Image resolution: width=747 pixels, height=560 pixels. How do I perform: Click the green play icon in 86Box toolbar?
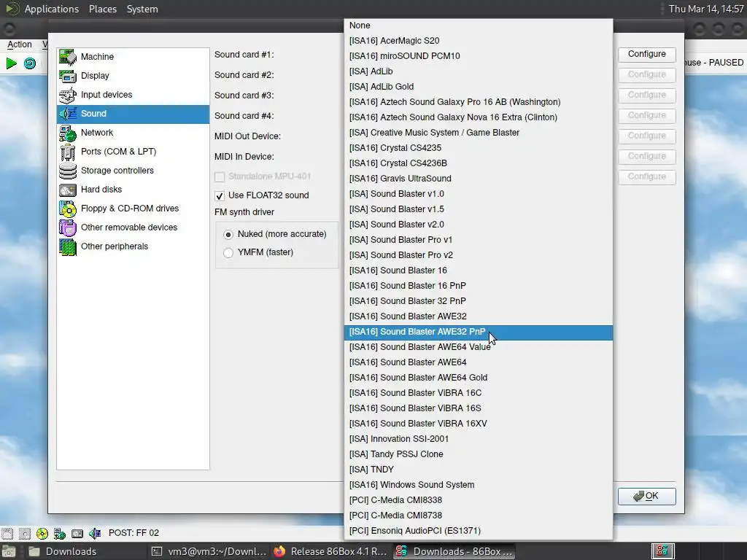click(x=12, y=63)
